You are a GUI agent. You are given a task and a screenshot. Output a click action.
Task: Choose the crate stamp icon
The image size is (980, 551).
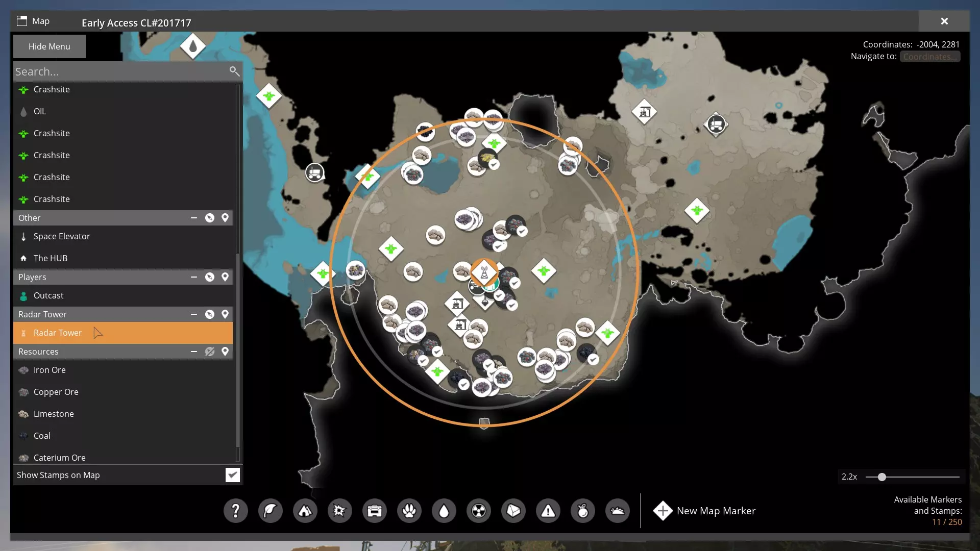click(374, 511)
